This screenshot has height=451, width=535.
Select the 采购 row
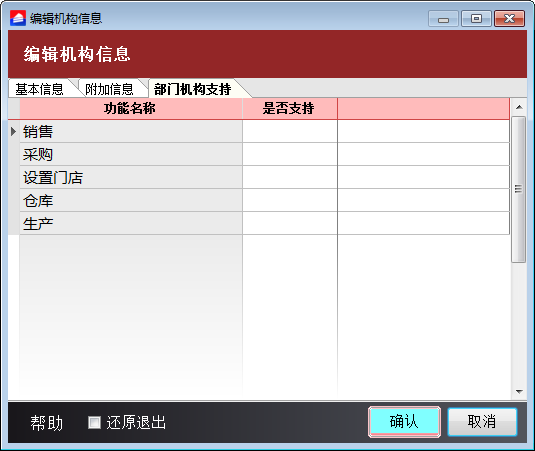pos(264,154)
